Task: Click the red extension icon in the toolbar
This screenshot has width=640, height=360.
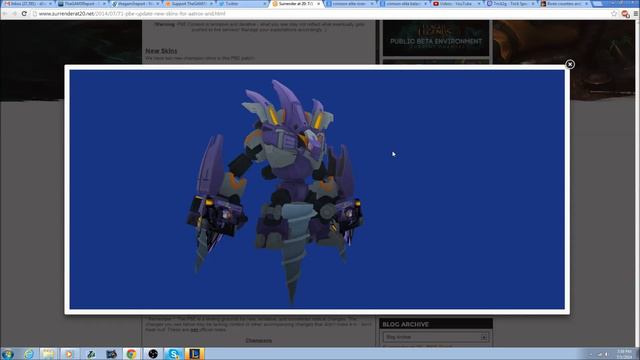Action: click(625, 14)
